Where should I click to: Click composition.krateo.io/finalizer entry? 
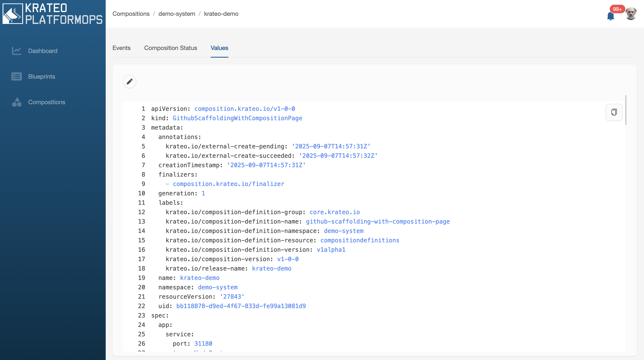coord(228,184)
